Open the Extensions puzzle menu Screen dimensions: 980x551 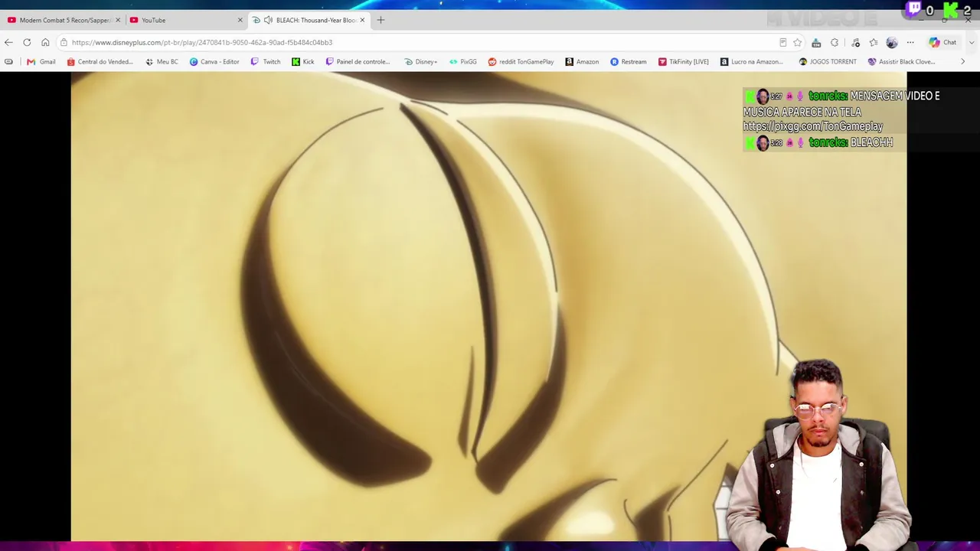tap(835, 42)
